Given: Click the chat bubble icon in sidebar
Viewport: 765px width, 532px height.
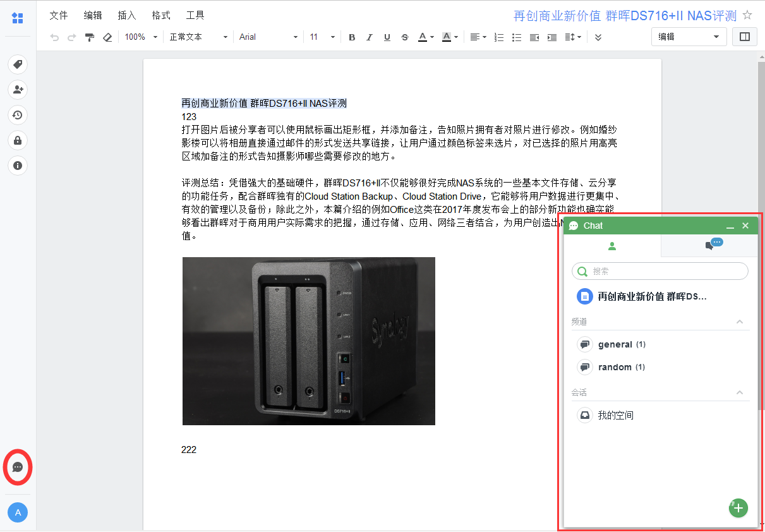Looking at the screenshot, I should [18, 468].
